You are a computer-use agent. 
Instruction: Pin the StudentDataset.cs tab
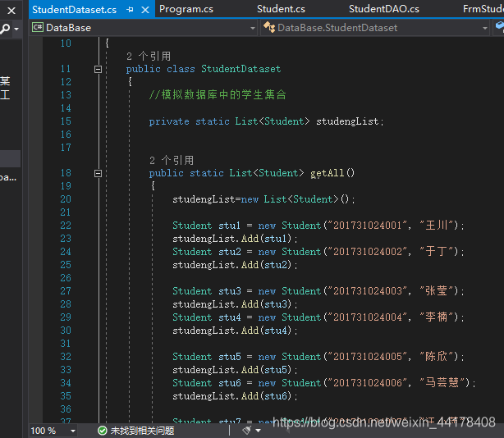(x=130, y=10)
